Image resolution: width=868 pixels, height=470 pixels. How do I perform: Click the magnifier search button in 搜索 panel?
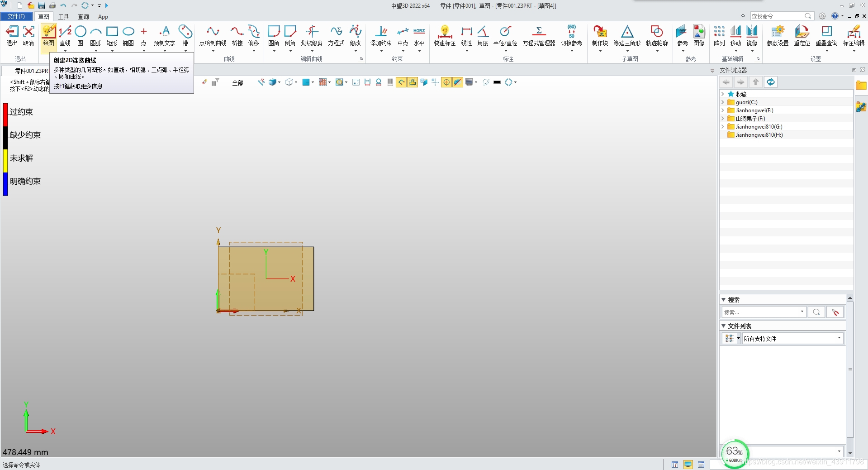click(x=816, y=312)
